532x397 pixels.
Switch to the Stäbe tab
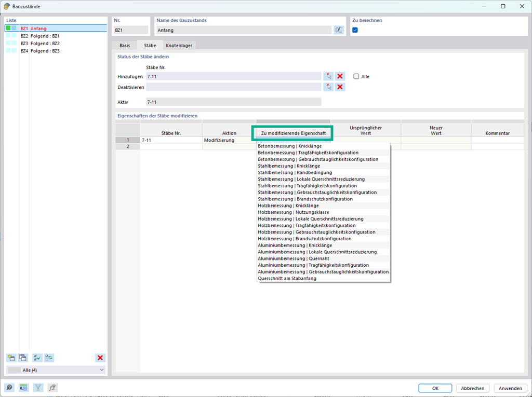(x=150, y=46)
